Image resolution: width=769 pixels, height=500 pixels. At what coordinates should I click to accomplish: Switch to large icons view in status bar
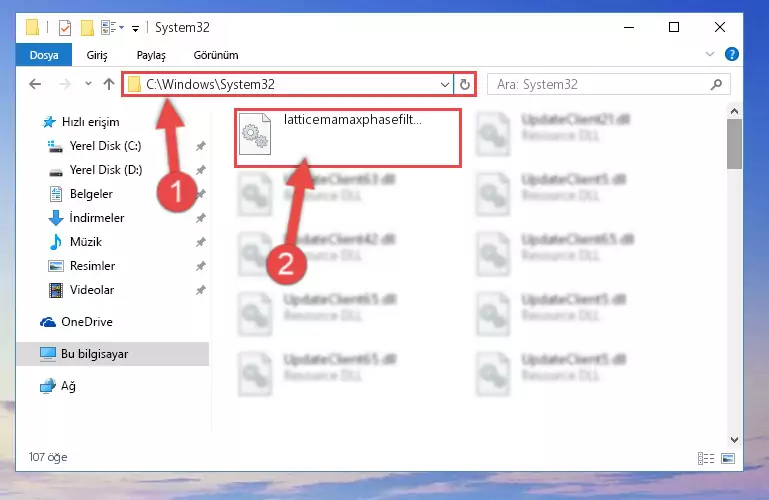coord(728,458)
